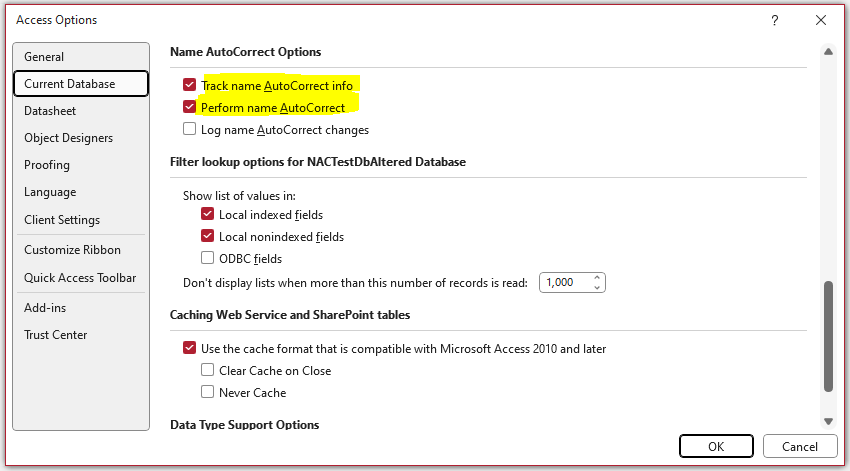Open the General options category
The height and width of the screenshot is (471, 850).
pyautogui.click(x=81, y=57)
